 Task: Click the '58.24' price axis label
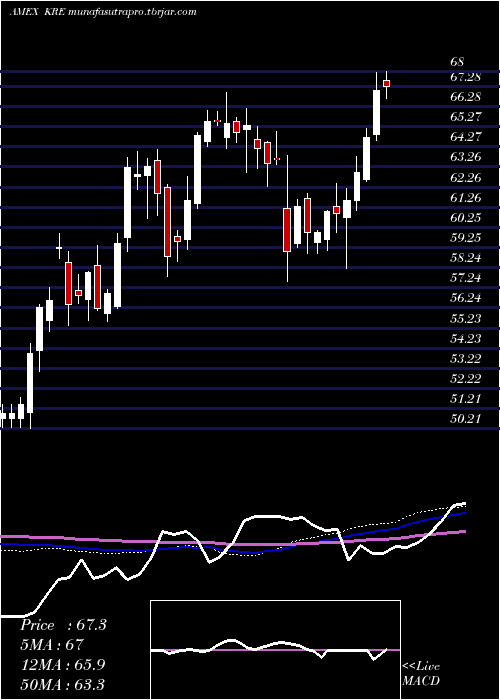tap(466, 258)
